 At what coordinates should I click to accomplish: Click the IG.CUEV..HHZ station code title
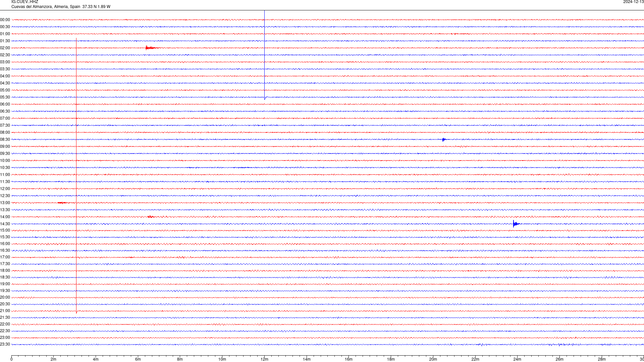click(x=25, y=2)
